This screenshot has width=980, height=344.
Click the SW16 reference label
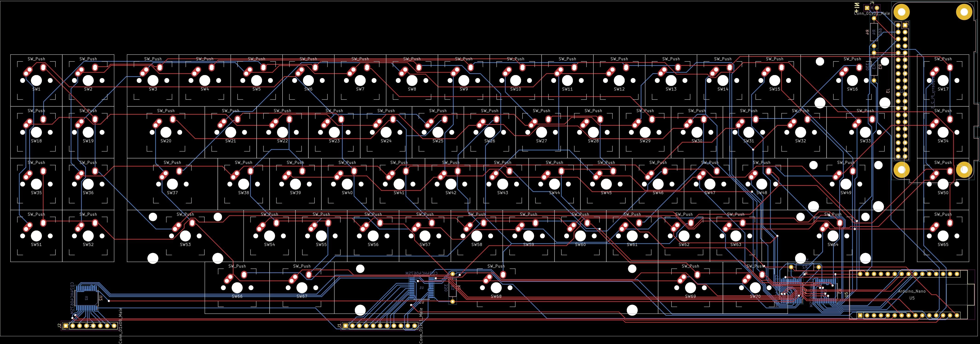pyautogui.click(x=852, y=89)
